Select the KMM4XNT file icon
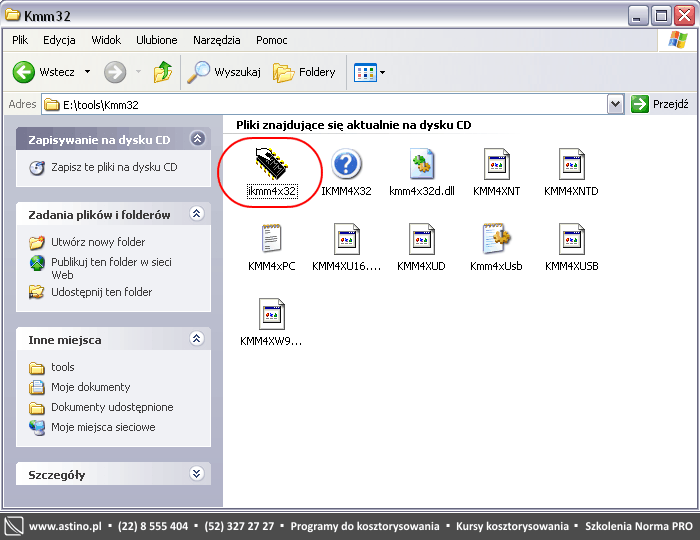The height and width of the screenshot is (540, 700). click(x=496, y=164)
